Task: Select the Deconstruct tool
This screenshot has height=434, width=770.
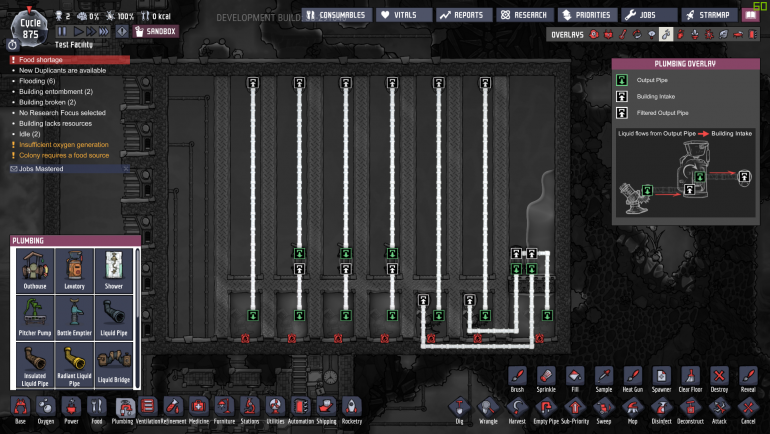Action: click(690, 410)
